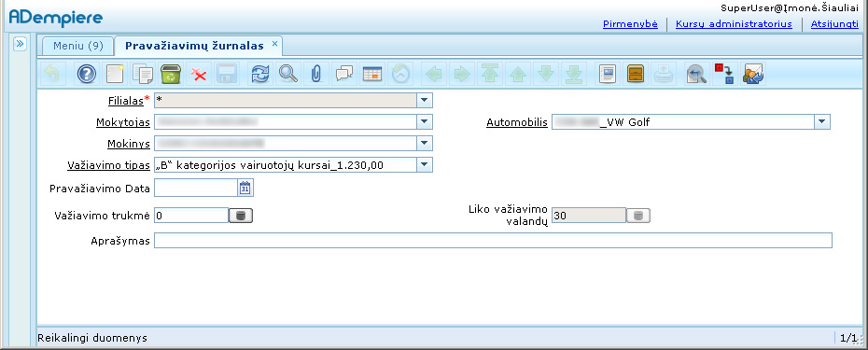
Task: Click the Automobilis field label
Action: click(x=517, y=122)
